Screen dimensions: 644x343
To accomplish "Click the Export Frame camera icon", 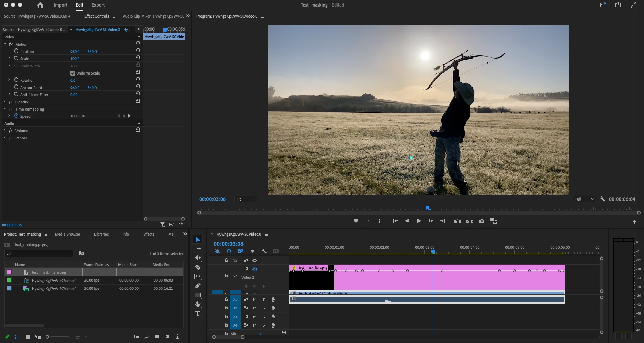I will tap(482, 221).
